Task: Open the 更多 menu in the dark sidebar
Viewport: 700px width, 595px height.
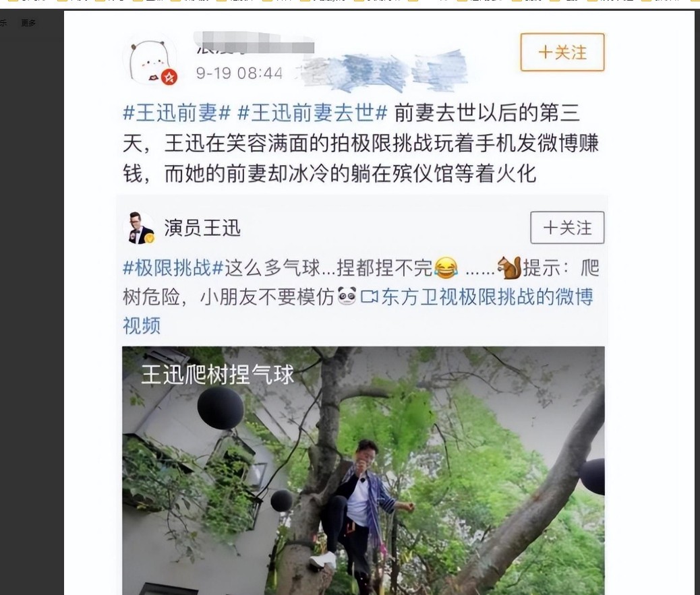Action: click(x=28, y=23)
